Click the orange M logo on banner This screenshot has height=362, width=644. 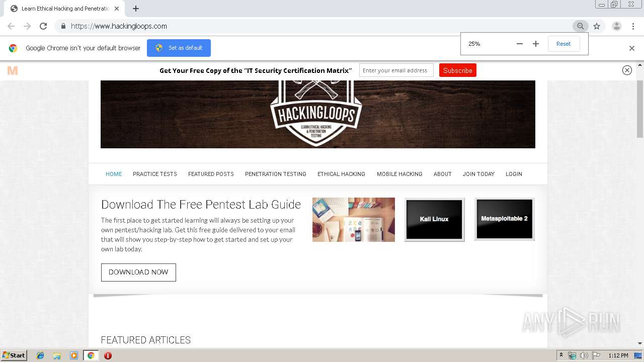13,70
